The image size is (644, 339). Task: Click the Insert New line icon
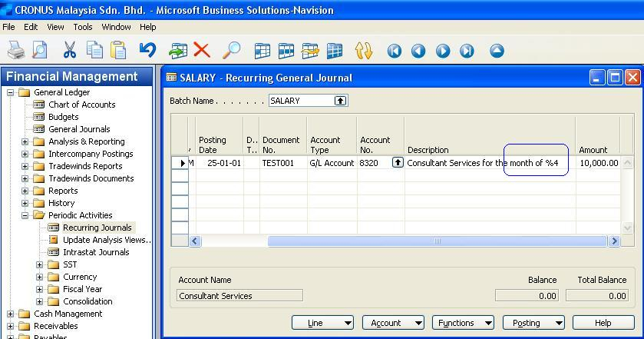tap(178, 51)
